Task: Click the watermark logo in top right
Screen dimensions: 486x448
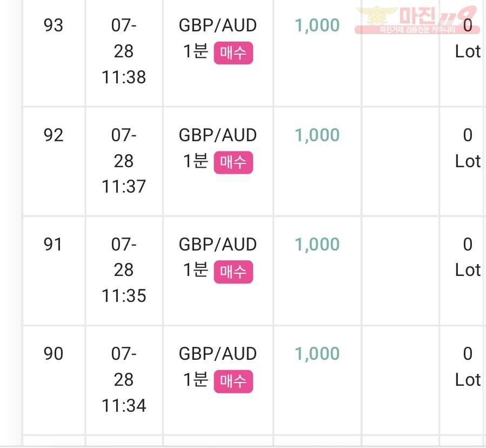Action: tap(417, 19)
